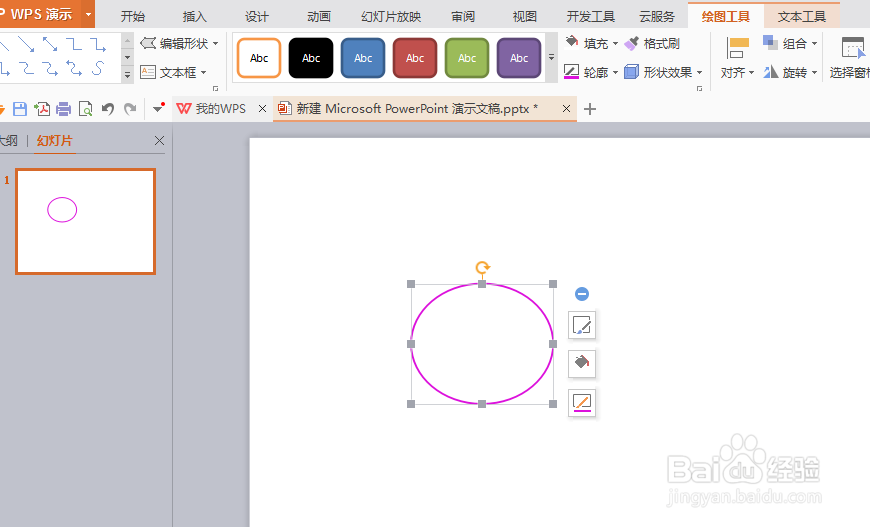
Task: Select the double-headed arrow line shape
Action: tap(50, 44)
